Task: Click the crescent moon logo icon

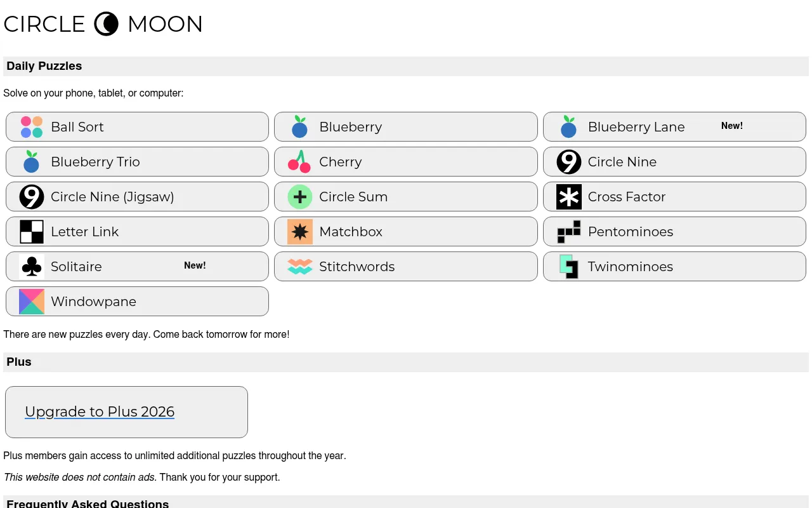Action: coord(107,24)
